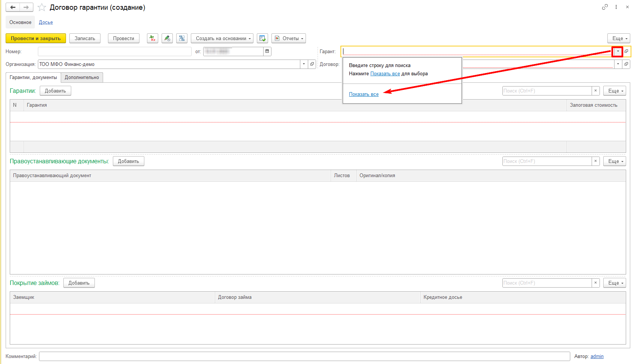Open Договор record with square icon
Viewport: 637px width, 364px height.
tap(627, 64)
